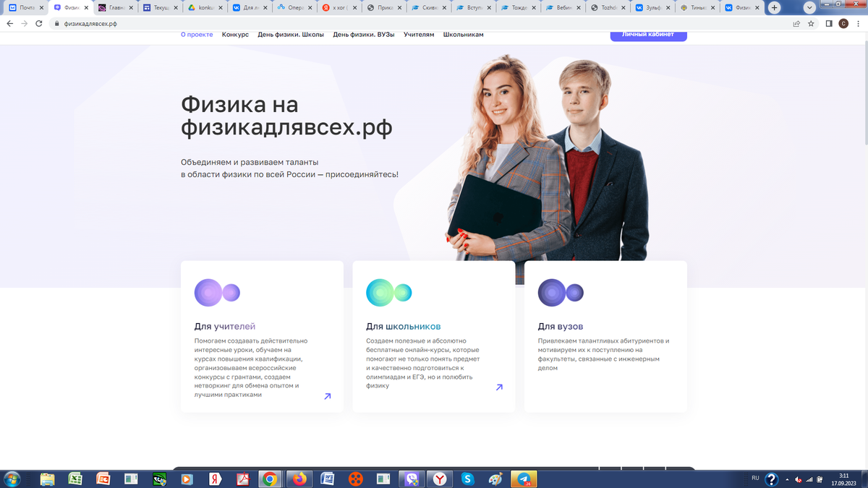Open the Chrome profile avatar
This screenshot has height=488, width=868.
click(843, 23)
